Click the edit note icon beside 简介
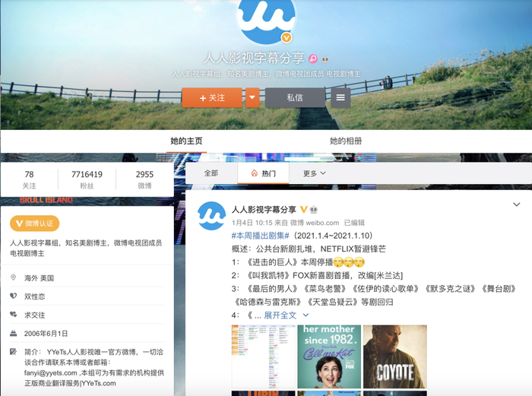Screen dimensions: 532x396 coord(13,352)
